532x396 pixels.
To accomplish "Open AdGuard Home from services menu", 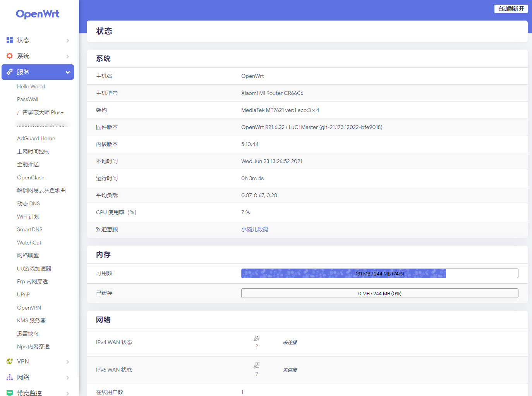I will 36,138.
